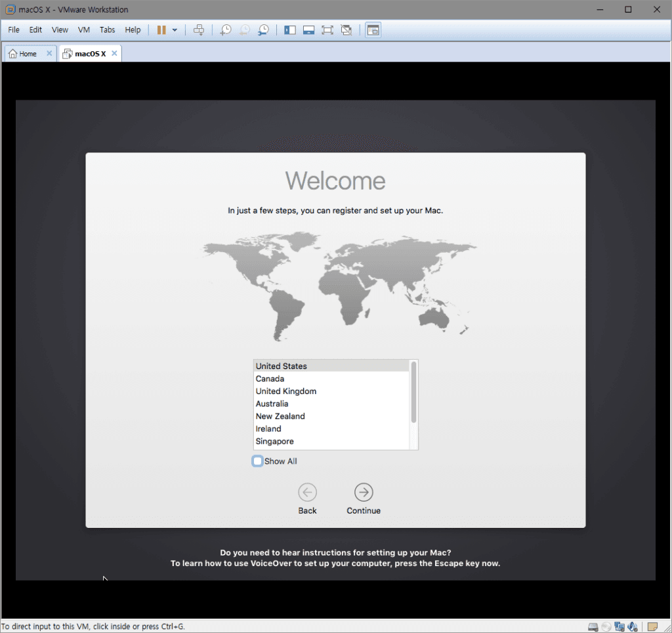Switch to Unity mode

click(x=346, y=30)
